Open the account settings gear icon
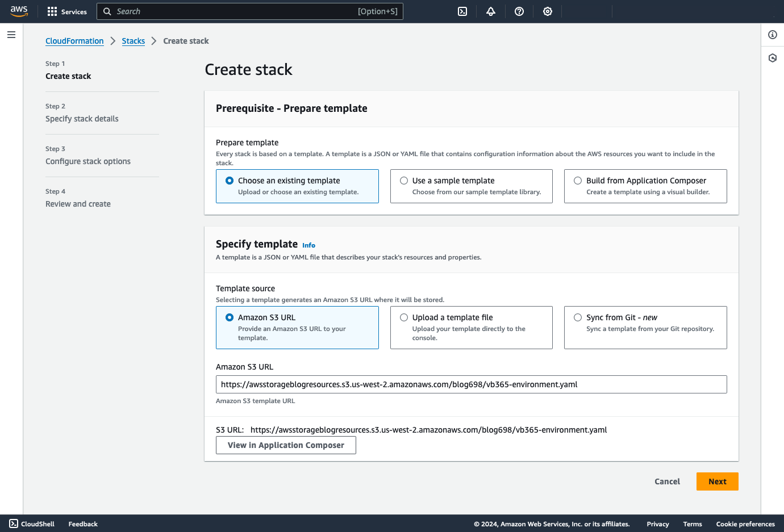This screenshot has height=532, width=784. [x=547, y=11]
